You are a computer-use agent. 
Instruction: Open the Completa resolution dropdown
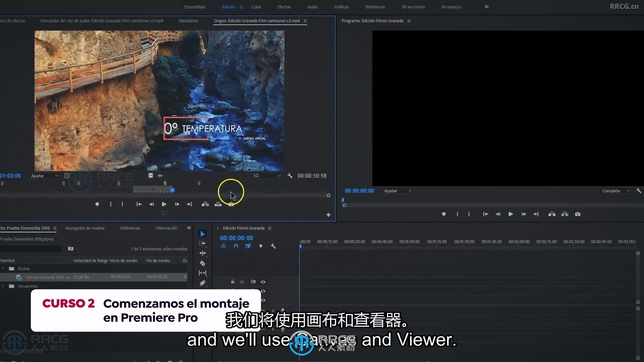pos(616,191)
